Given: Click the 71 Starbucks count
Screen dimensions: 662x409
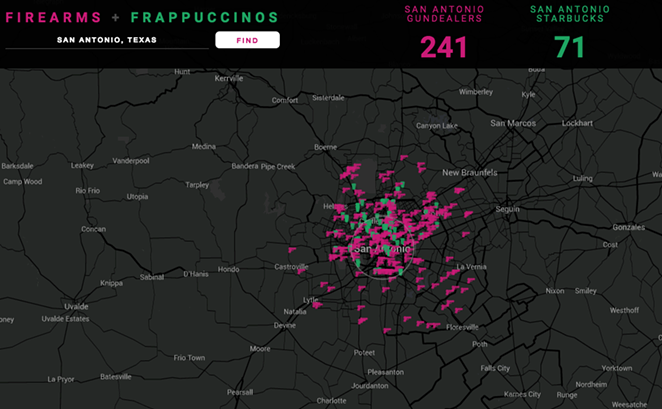Looking at the screenshot, I should tap(570, 47).
